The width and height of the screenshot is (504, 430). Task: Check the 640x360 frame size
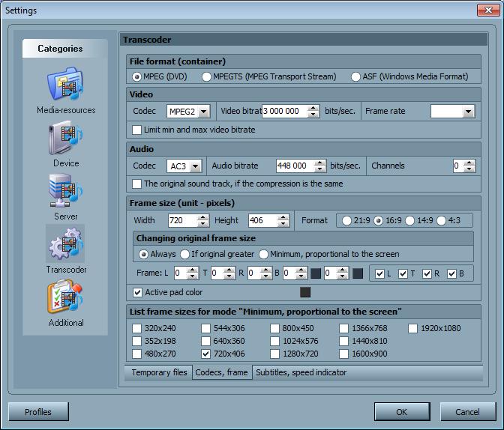[205, 341]
